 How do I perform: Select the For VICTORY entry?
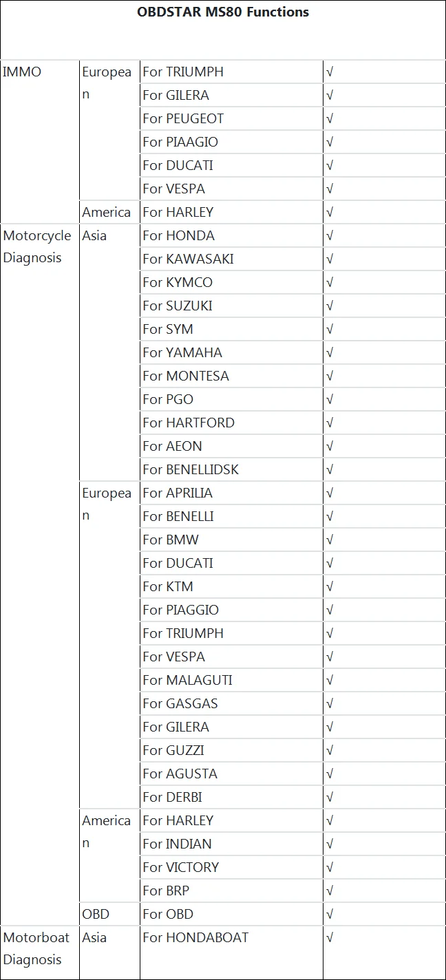point(231,867)
